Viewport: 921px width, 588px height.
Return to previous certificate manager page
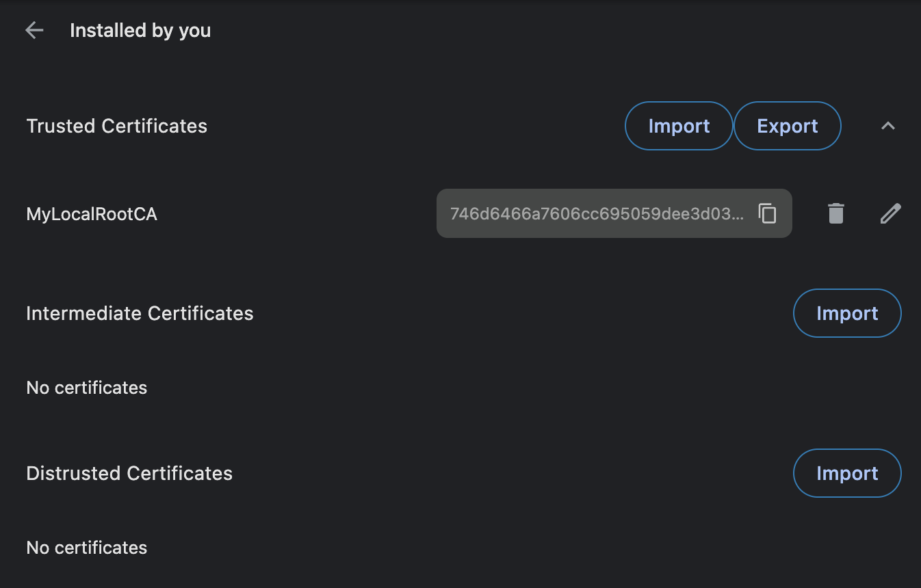point(34,30)
